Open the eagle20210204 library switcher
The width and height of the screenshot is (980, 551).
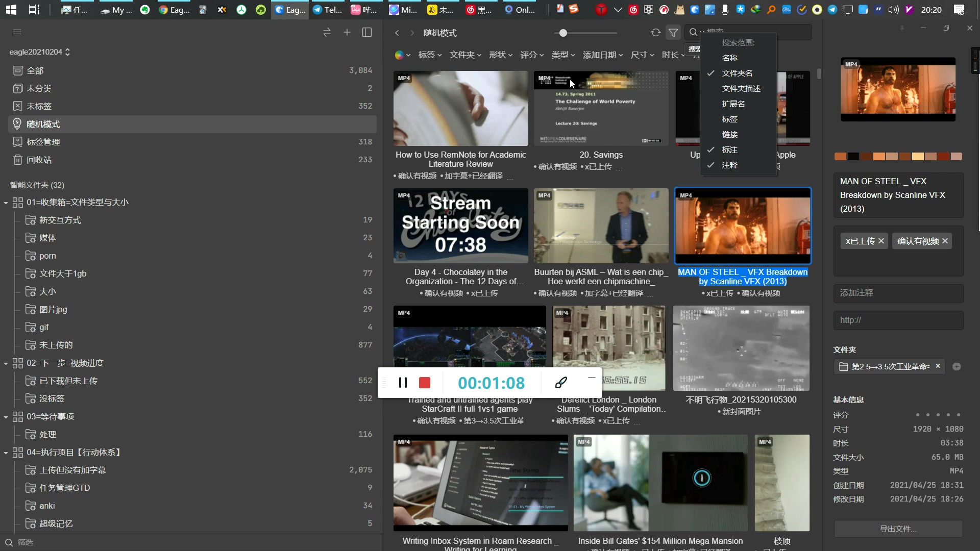click(x=40, y=52)
